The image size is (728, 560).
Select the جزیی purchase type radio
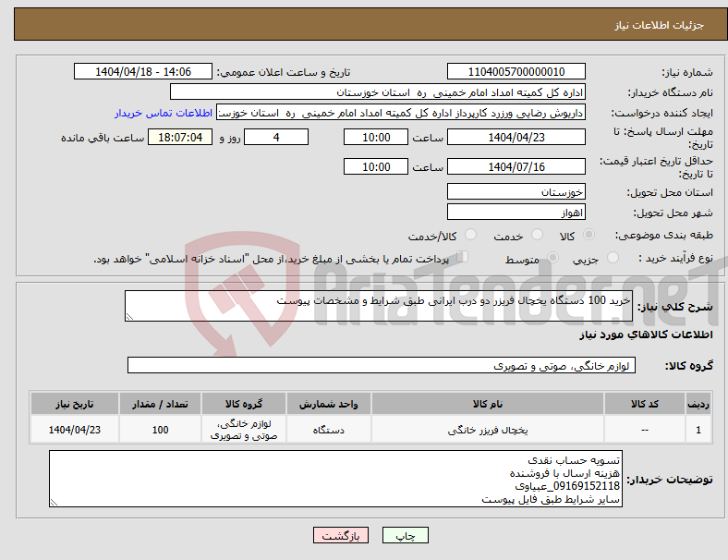(613, 257)
